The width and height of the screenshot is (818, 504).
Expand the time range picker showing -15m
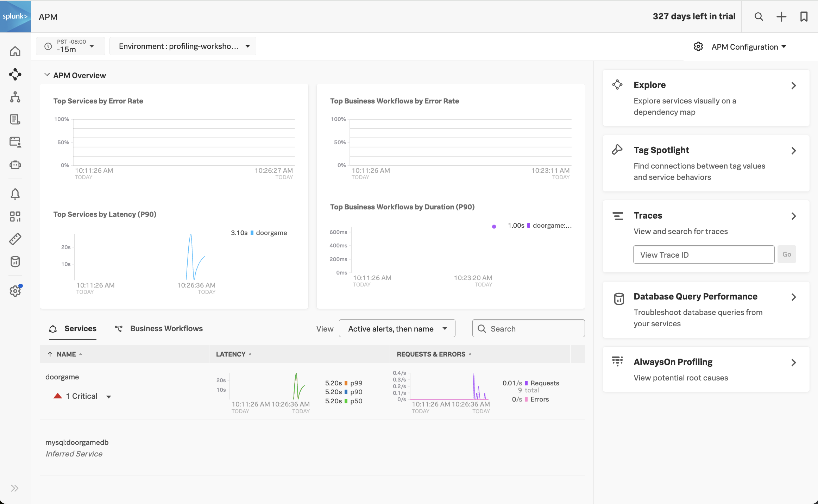click(70, 46)
